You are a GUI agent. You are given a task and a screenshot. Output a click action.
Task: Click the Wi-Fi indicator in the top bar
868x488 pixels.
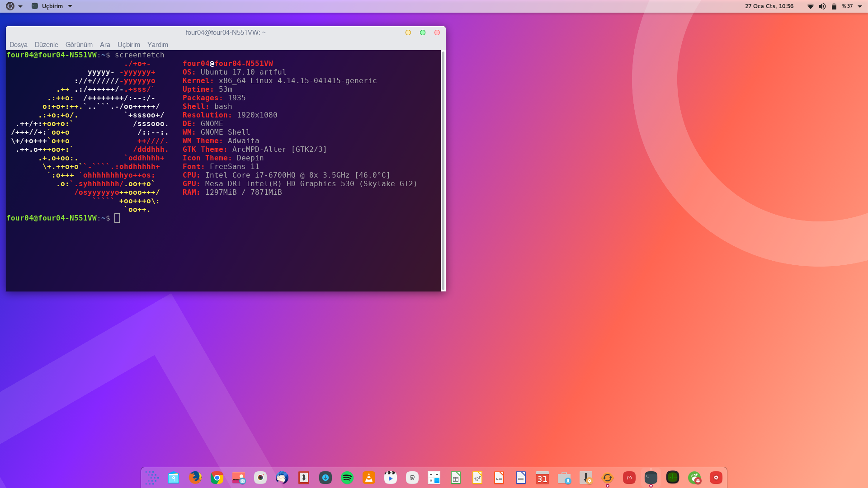click(x=811, y=6)
